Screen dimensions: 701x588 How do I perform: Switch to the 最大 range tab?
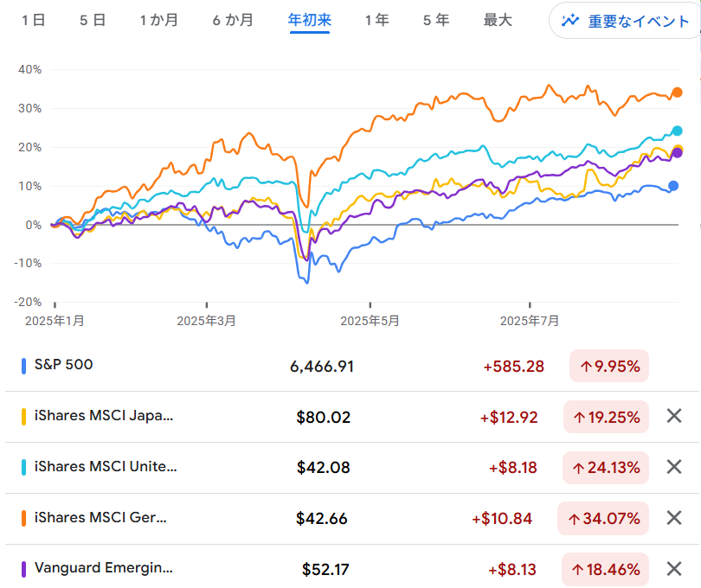coord(498,20)
